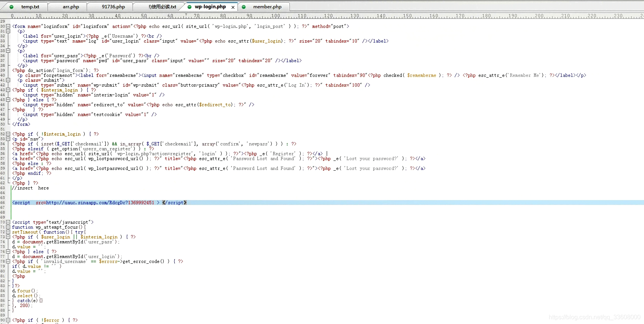Collapse the fold at line 76 else block
644x324 pixels.
coord(8,252)
